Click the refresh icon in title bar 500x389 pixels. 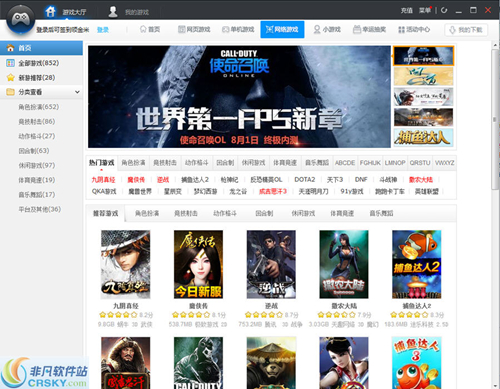pos(444,10)
